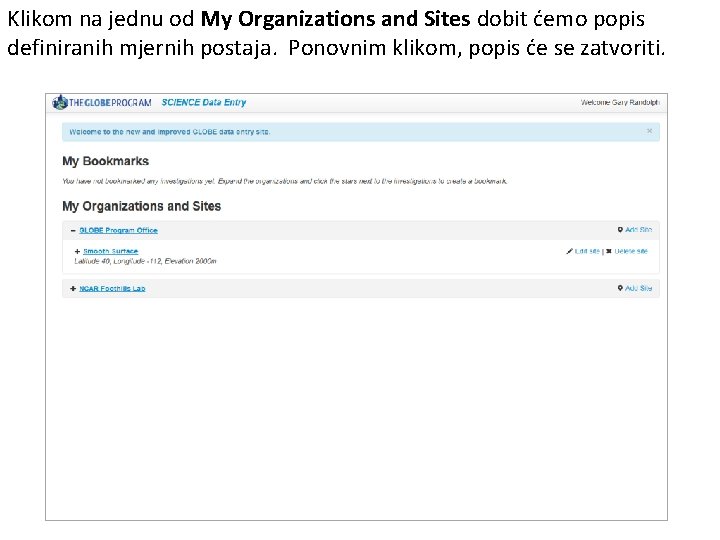This screenshot has height=540, width=720.
Task: Click Delete site for Smooth Surface
Action: pyautogui.click(x=631, y=251)
